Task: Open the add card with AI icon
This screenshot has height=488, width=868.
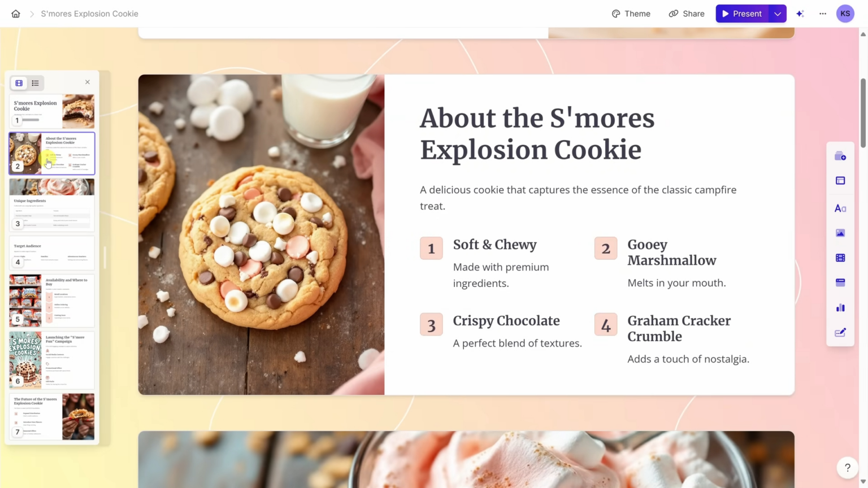Action: 840,156
